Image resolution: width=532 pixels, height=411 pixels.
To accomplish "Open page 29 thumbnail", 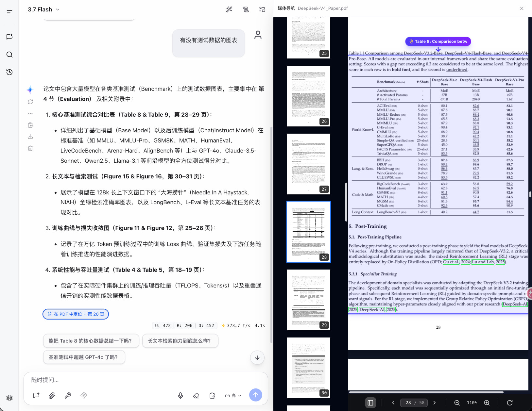I will click(x=309, y=300).
